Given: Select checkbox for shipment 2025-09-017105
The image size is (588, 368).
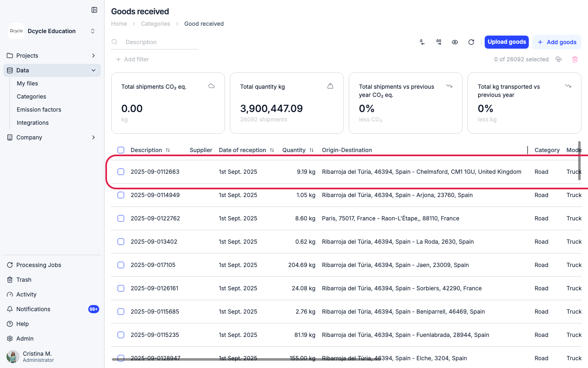Looking at the screenshot, I should tap(121, 265).
